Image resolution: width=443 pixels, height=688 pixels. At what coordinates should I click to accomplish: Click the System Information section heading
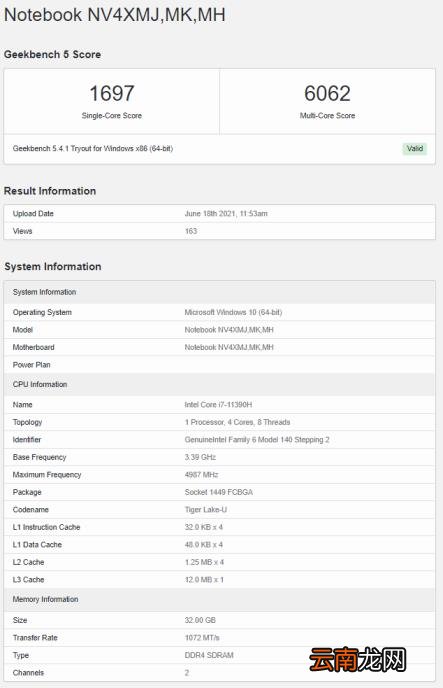(x=53, y=266)
